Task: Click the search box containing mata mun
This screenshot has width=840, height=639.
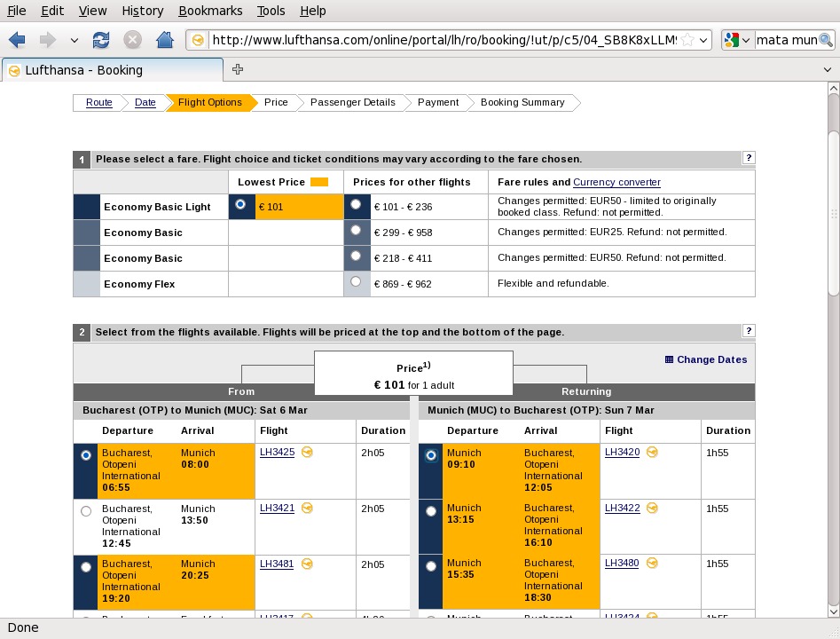Action: coord(787,40)
